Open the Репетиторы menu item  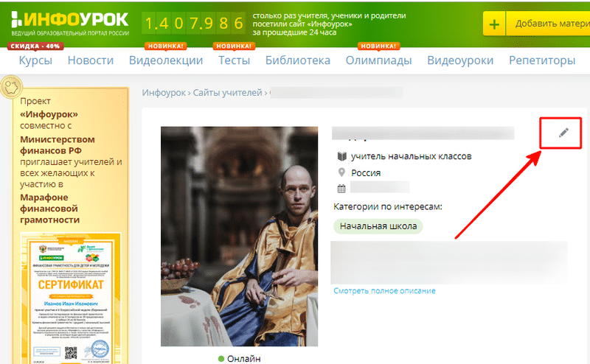click(x=542, y=60)
